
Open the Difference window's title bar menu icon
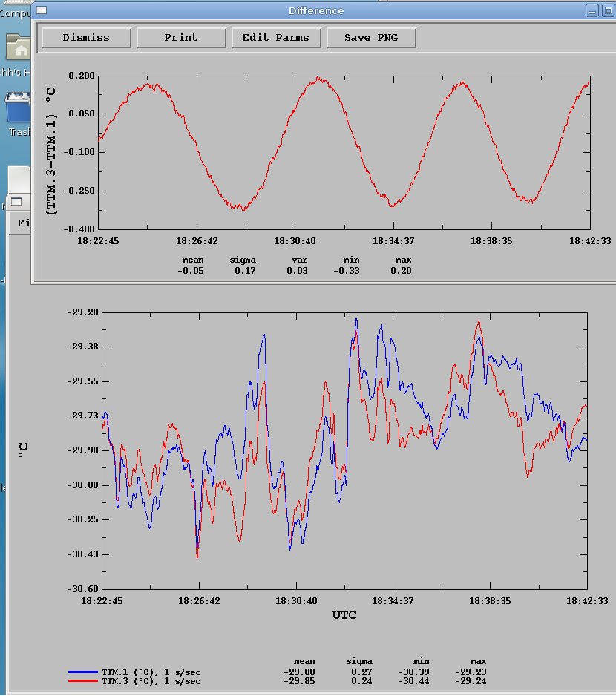pyautogui.click(x=42, y=10)
